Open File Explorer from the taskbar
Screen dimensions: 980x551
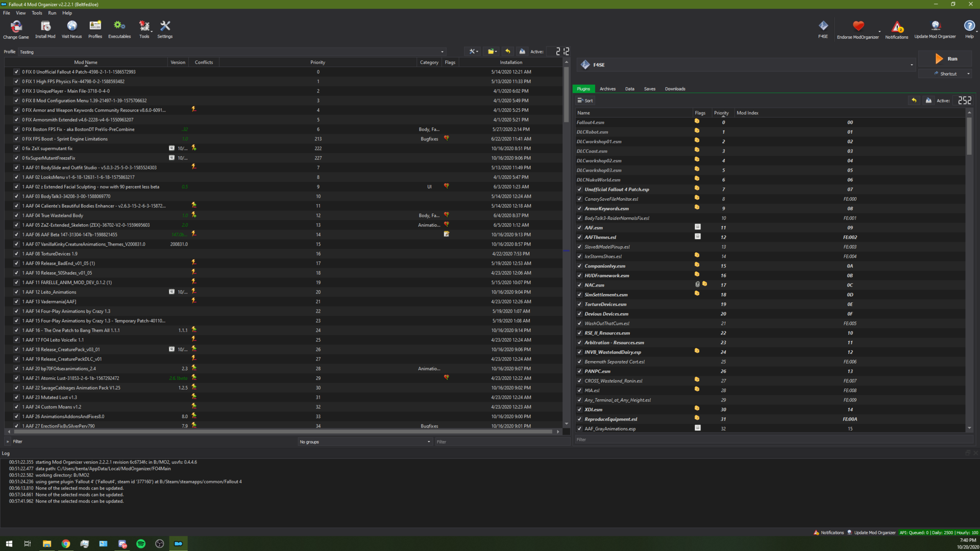[47, 544]
